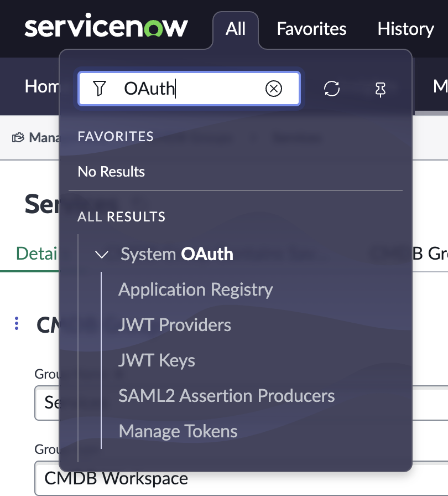Click the No Results text
This screenshot has width=448, height=496.
coord(111,172)
